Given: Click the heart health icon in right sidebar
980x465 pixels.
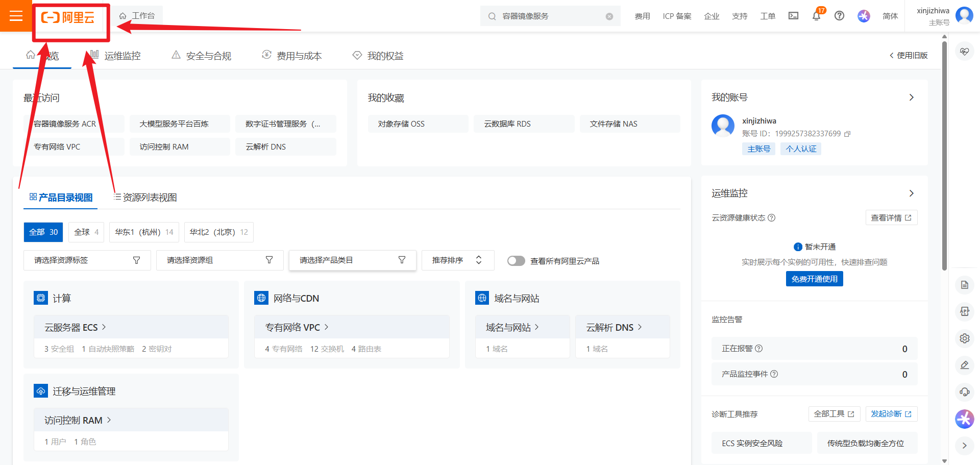Looking at the screenshot, I should 964,52.
